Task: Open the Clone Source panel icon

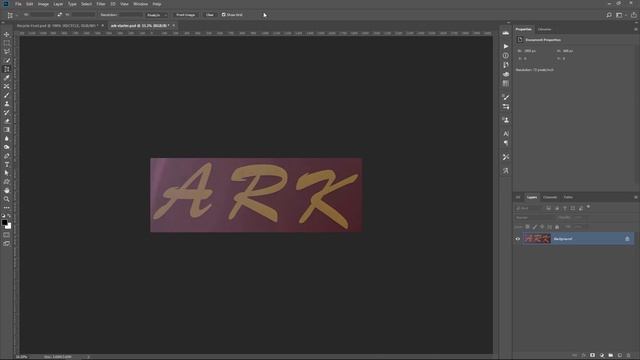Action: point(506,120)
